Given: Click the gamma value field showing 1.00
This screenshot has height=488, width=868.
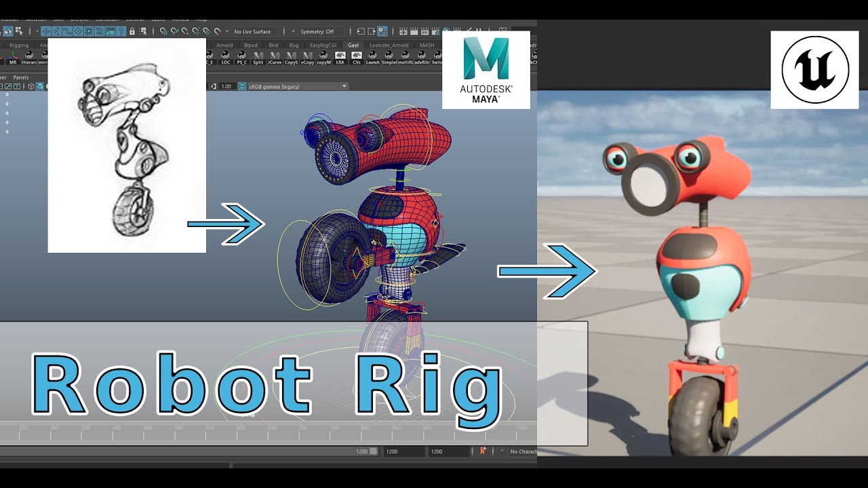Looking at the screenshot, I should (227, 86).
